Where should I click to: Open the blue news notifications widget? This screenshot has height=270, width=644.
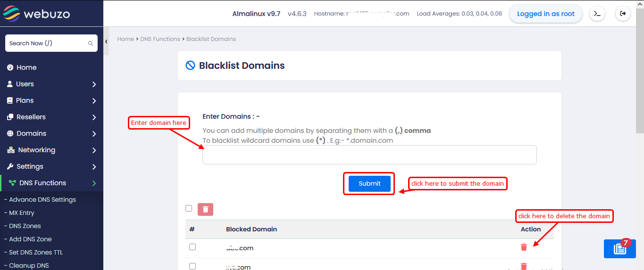tap(619, 249)
